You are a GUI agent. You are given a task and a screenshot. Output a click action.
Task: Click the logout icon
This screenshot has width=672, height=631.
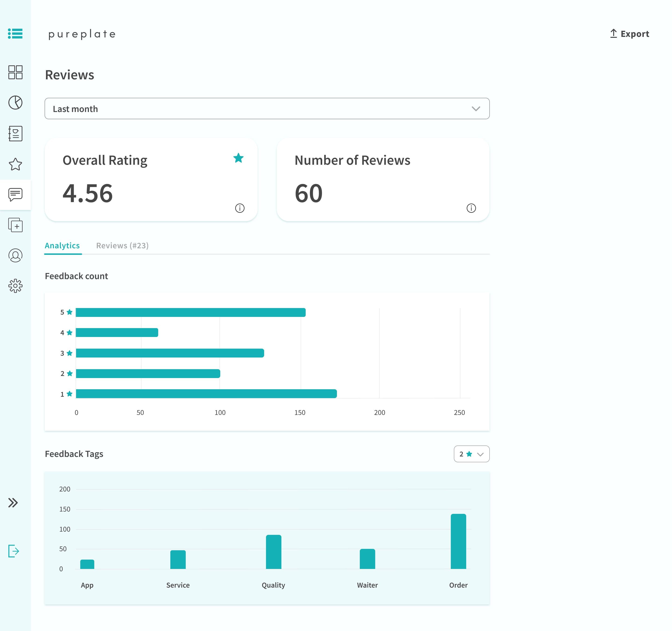pos(14,551)
